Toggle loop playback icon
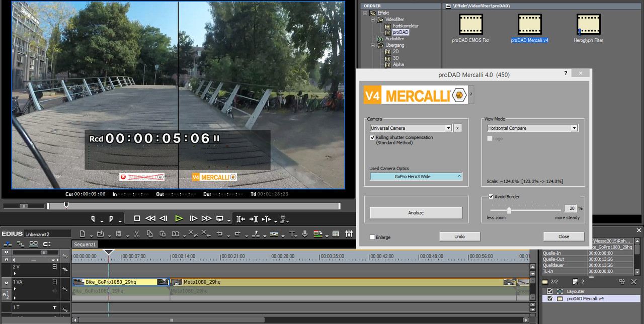Viewport: 644px width, 324px height. coord(220,218)
